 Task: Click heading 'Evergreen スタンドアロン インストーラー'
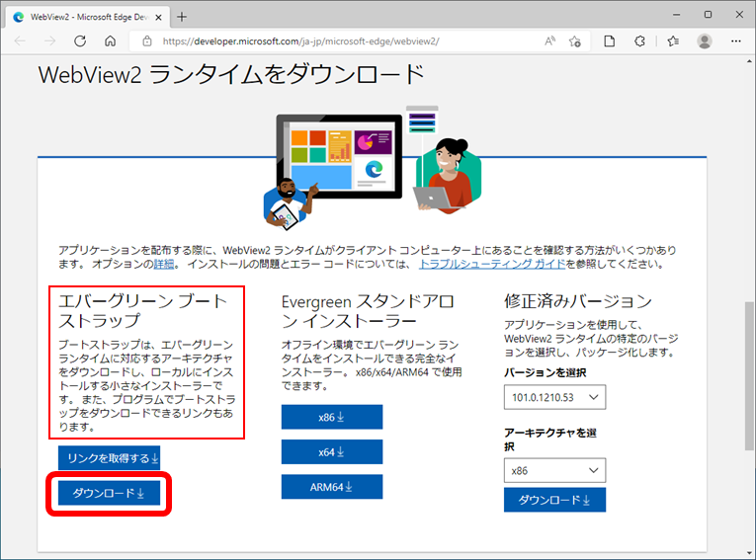[368, 311]
